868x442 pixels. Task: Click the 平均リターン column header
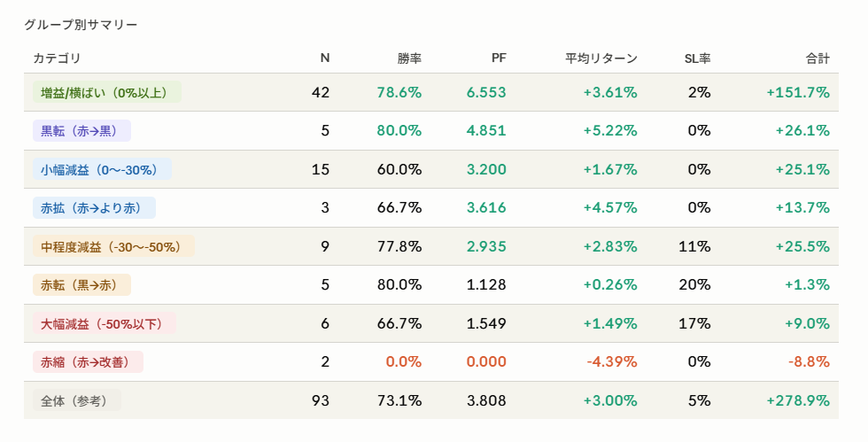(601, 58)
